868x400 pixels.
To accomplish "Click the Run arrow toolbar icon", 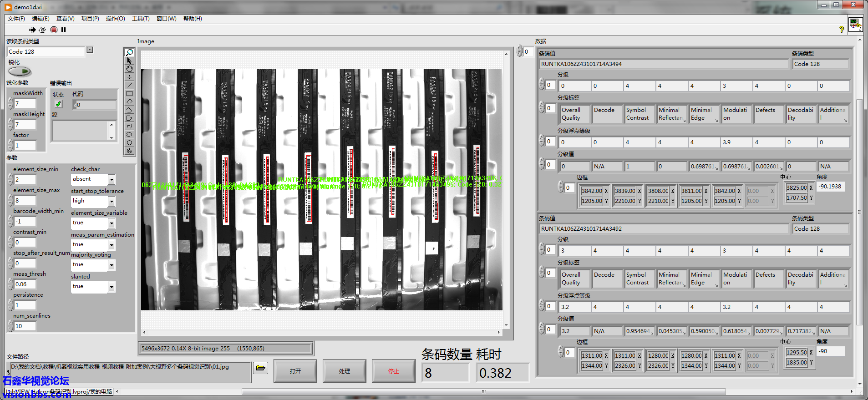I will click(x=32, y=30).
